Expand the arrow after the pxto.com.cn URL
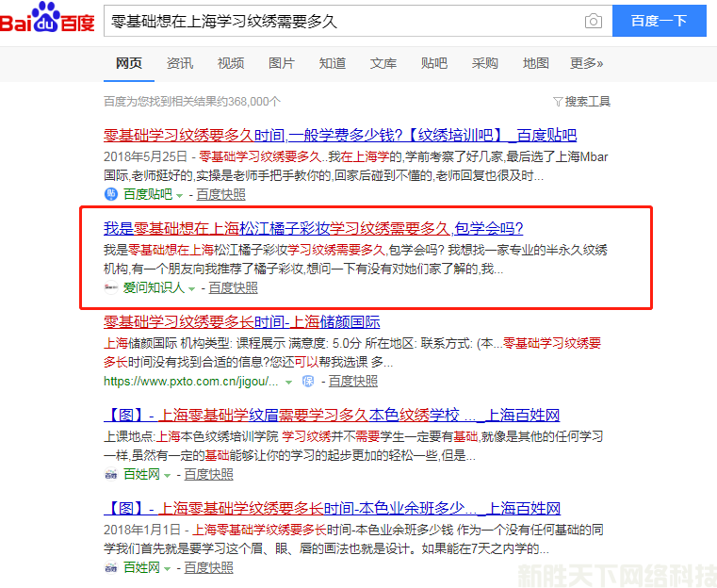Viewport: 717px width, 588px height. tap(288, 382)
